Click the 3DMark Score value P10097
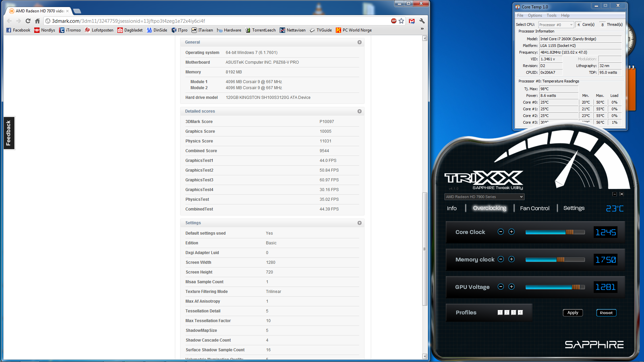644x362 pixels. [327, 122]
